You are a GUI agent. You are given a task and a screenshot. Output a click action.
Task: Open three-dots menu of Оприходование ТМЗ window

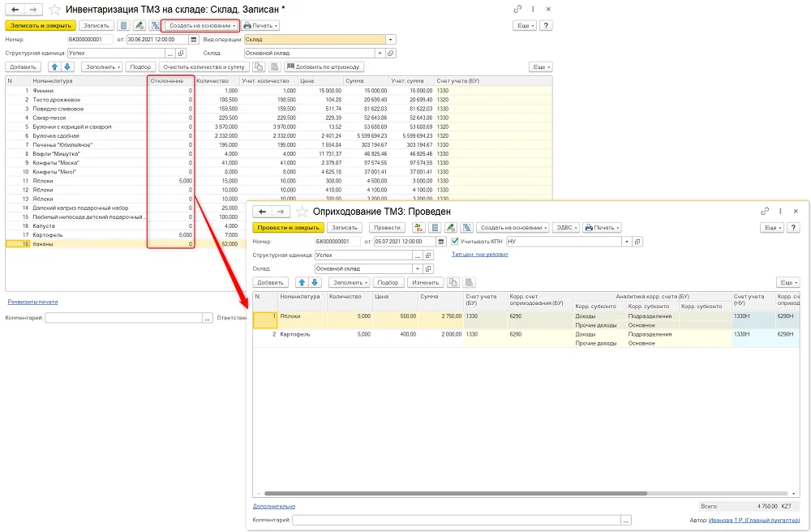(780, 211)
